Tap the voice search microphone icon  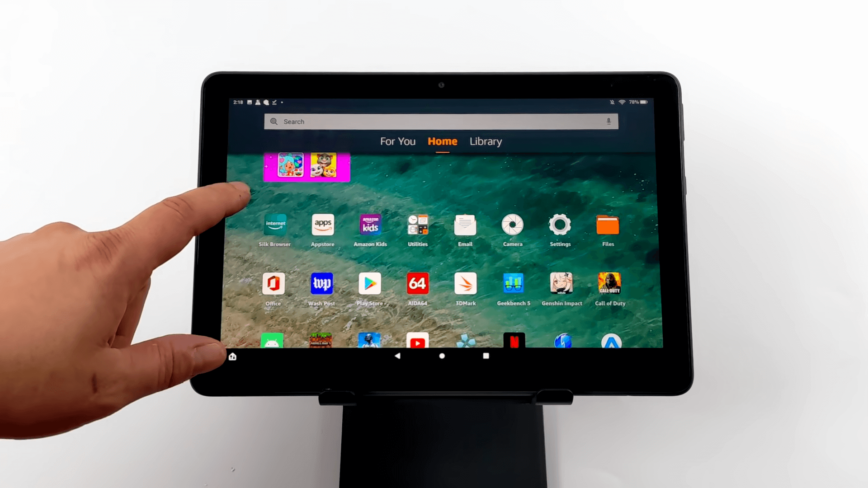click(609, 121)
